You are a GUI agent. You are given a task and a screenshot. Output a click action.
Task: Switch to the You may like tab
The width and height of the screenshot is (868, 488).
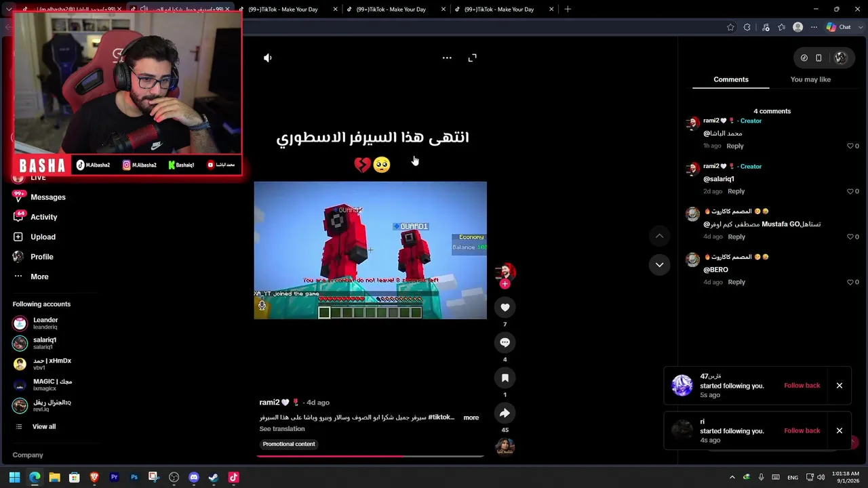point(810,79)
